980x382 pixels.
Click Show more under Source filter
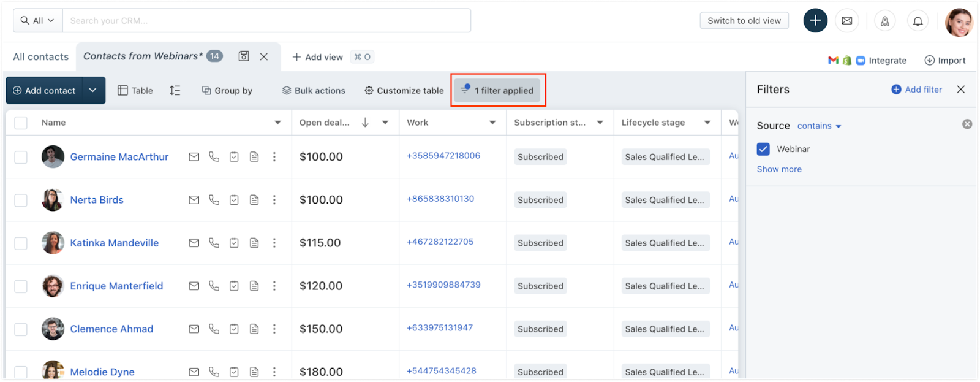[779, 169]
